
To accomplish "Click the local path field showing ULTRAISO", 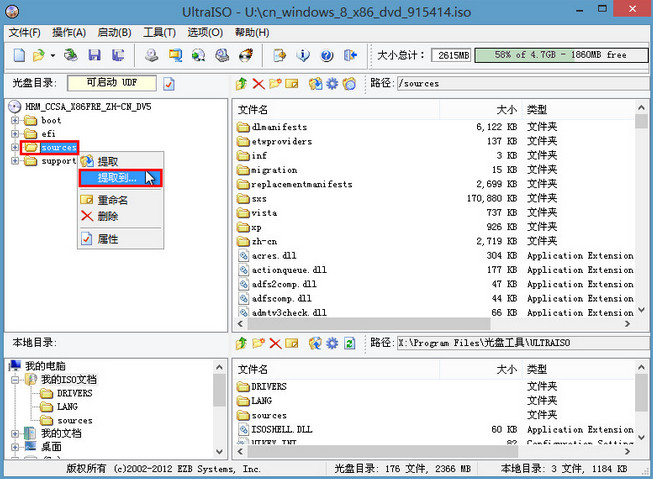I will (x=523, y=343).
